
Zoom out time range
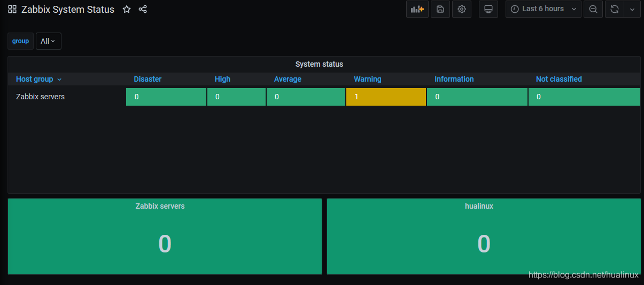(593, 9)
